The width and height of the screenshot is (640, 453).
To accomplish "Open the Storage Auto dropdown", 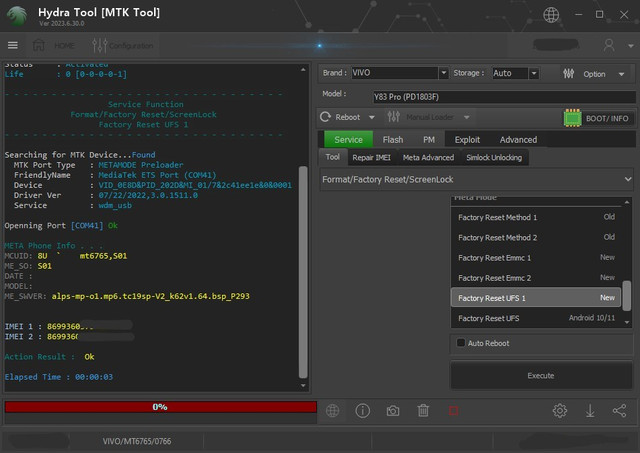I will [x=533, y=73].
